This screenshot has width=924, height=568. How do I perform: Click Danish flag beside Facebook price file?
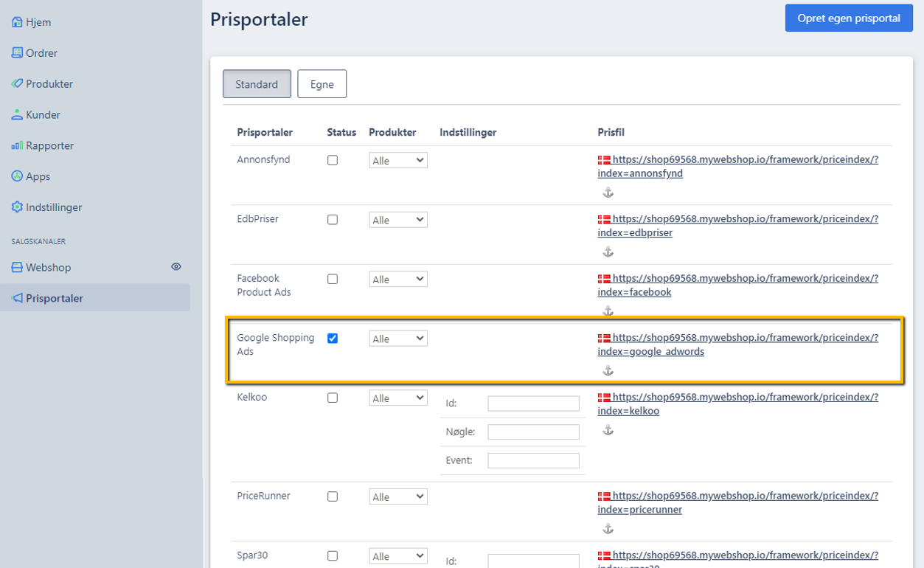pyautogui.click(x=604, y=279)
